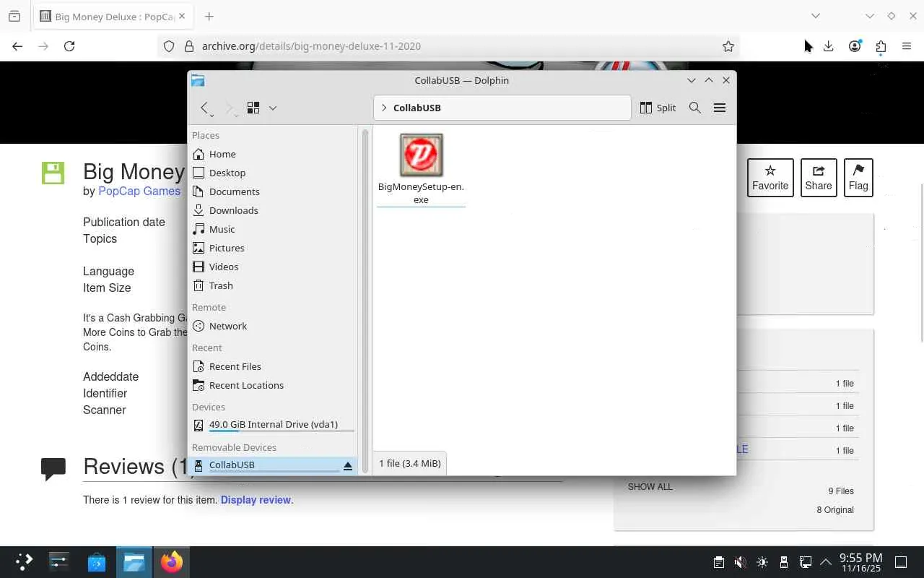Screen dimensions: 924x578
Task: Click the status bar text '1 file (3.4 MiB)'
Action: click(x=410, y=463)
